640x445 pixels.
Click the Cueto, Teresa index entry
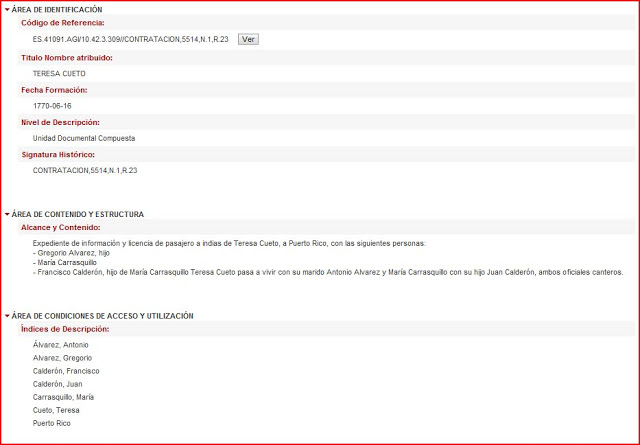pyautogui.click(x=56, y=410)
